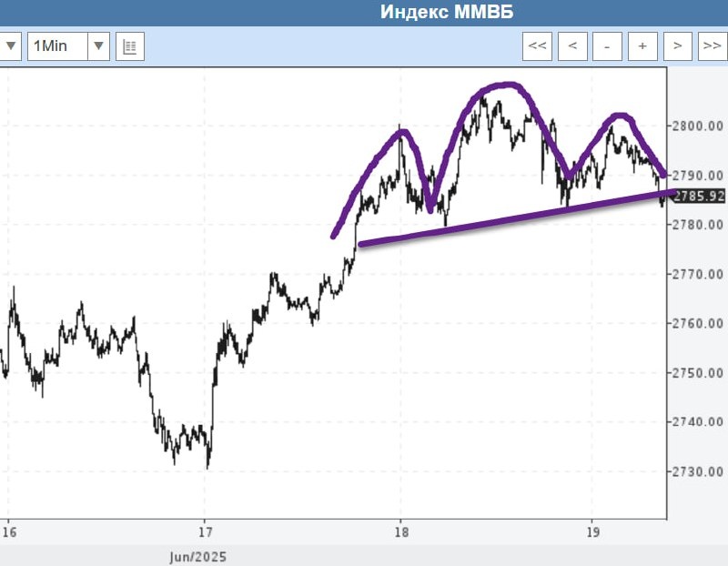Click the 2785.92 current price label
The height and width of the screenshot is (566, 728).
tap(699, 196)
